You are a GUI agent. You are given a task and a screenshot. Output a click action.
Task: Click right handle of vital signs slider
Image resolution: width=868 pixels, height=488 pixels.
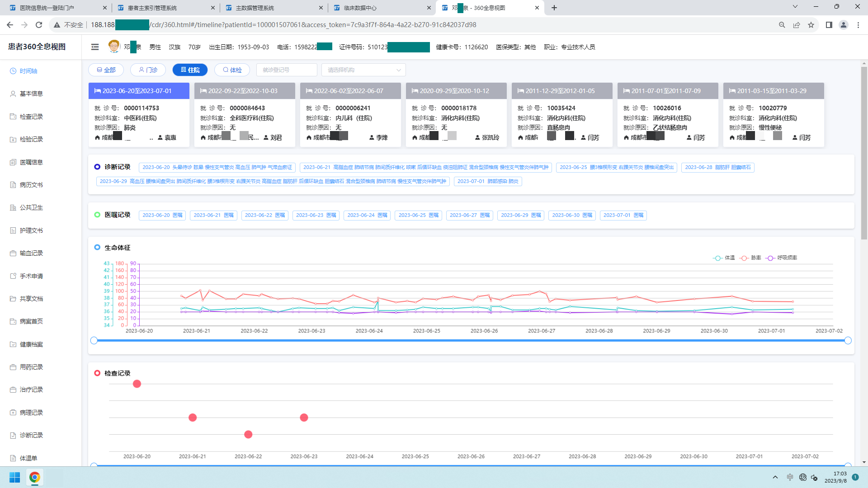click(848, 341)
